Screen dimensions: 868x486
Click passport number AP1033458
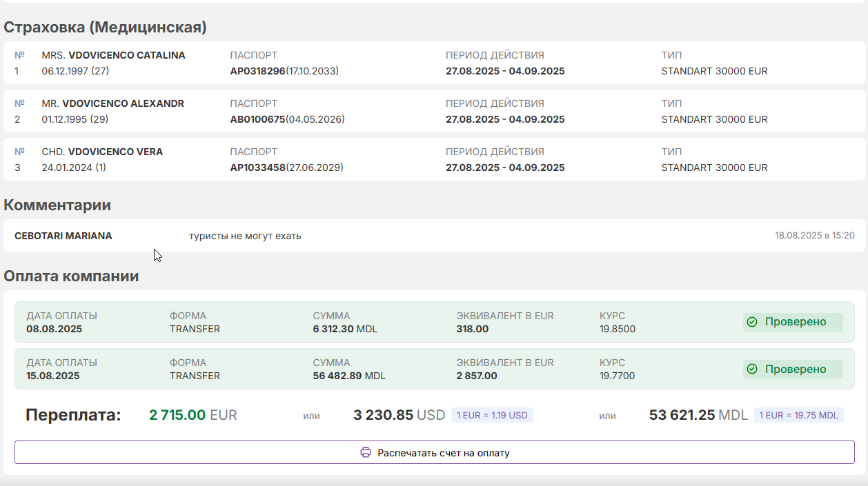click(x=257, y=168)
